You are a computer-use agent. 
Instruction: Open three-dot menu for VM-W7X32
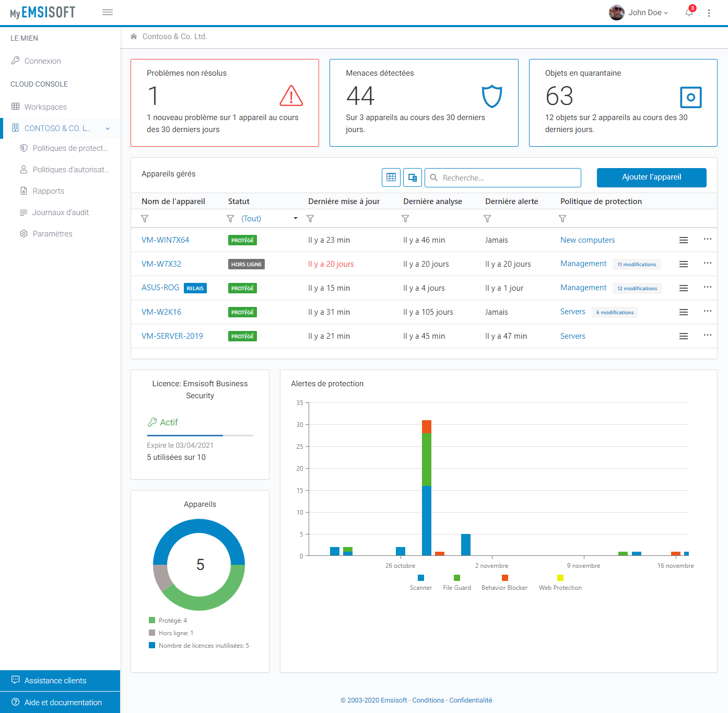coord(708,263)
